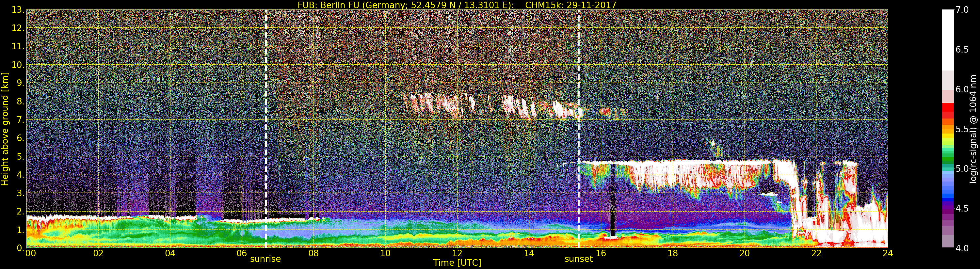Click the '10.' tick on the height axis
Image resolution: width=980 pixels, height=269 pixels.
tap(18, 65)
